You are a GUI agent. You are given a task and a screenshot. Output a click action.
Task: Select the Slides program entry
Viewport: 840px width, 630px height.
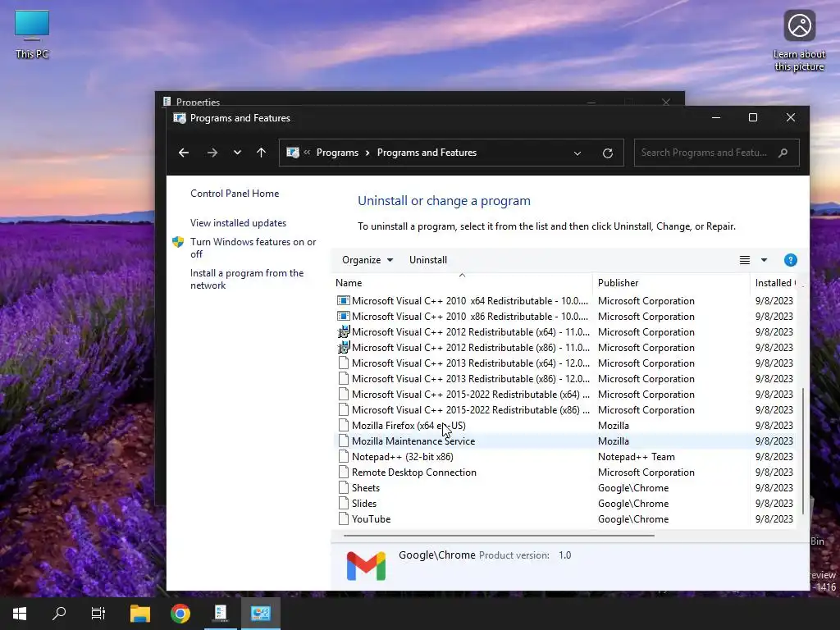[x=564, y=503]
